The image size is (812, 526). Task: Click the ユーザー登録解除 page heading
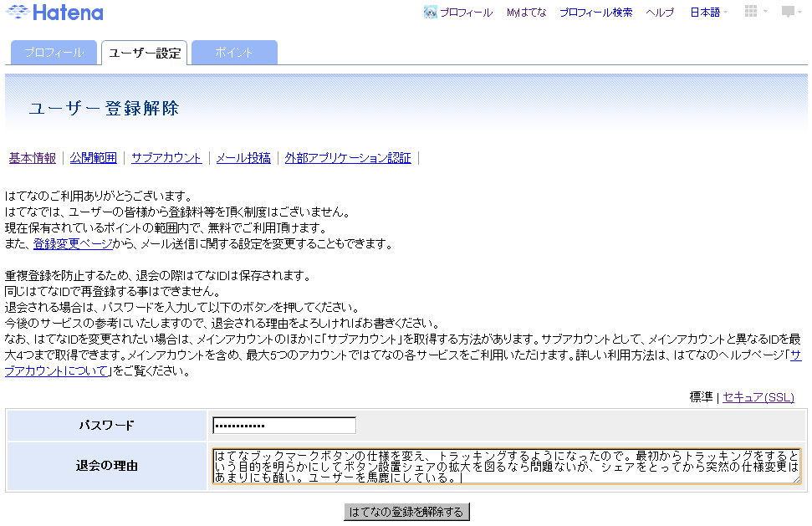pyautogui.click(x=104, y=108)
